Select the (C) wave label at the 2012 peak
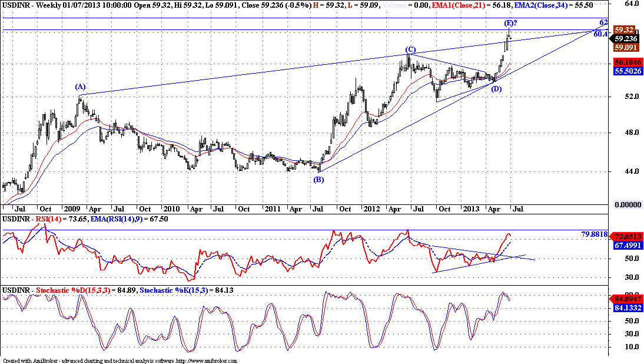Screen dimensions: 644x364 (x=410, y=49)
